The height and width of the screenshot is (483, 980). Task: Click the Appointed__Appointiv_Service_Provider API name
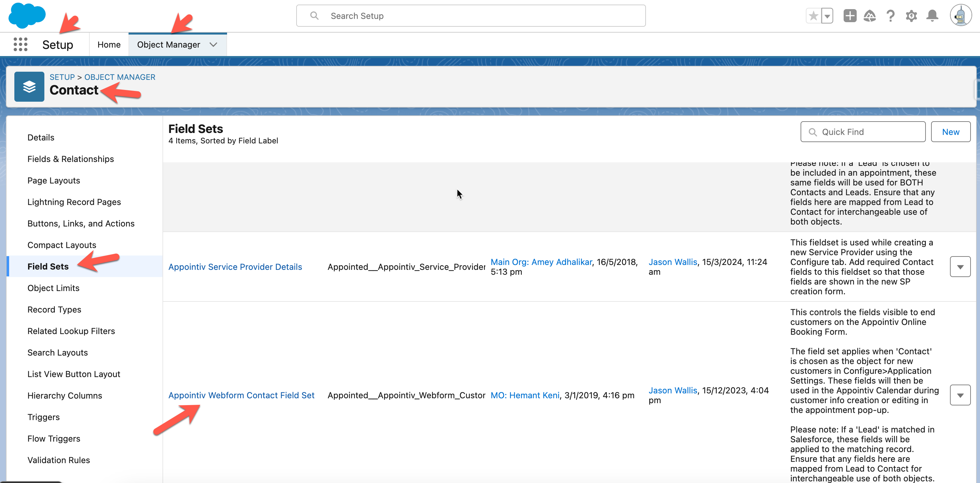[x=406, y=267]
